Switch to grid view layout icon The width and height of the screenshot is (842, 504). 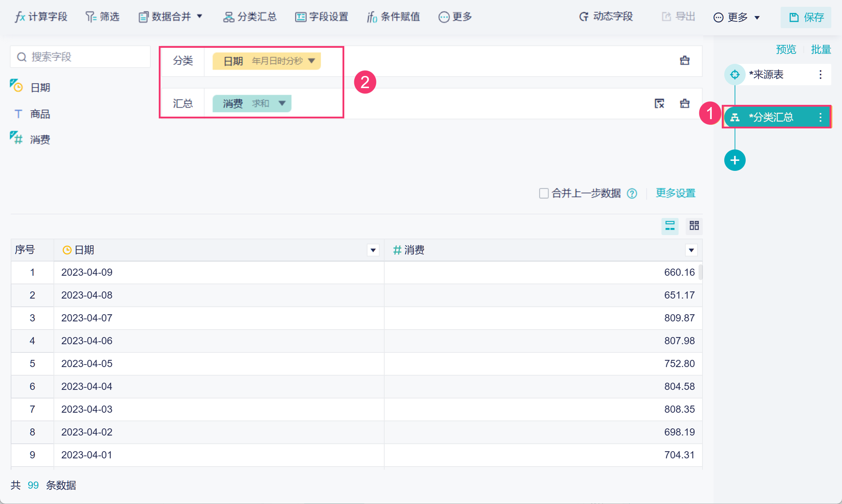pos(694,225)
